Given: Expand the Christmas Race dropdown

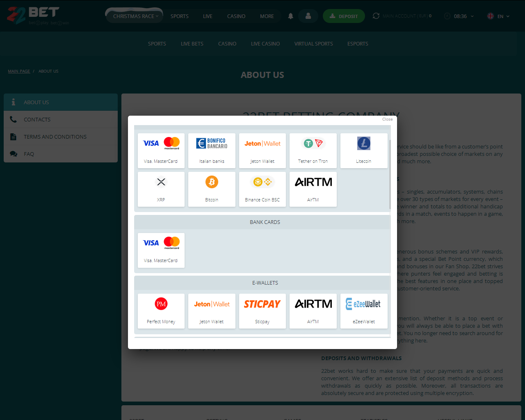Looking at the screenshot, I should (x=134, y=16).
